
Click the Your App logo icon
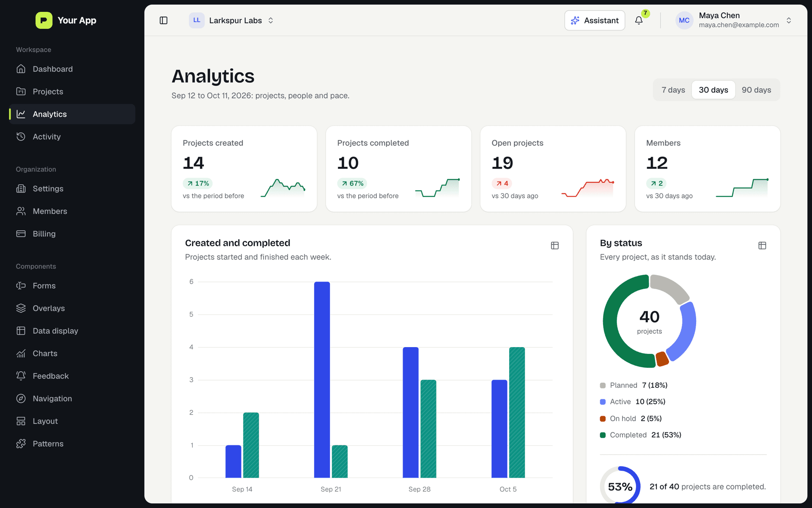pyautogui.click(x=44, y=20)
